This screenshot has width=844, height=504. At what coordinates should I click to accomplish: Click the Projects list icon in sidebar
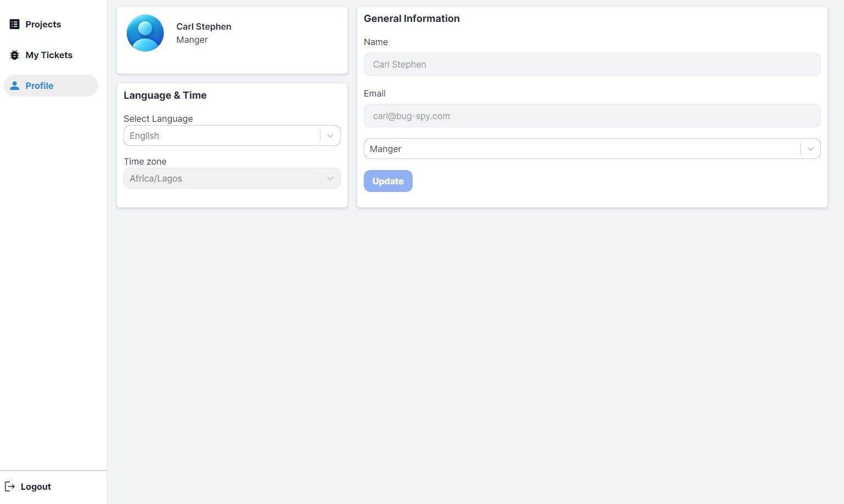click(x=15, y=24)
